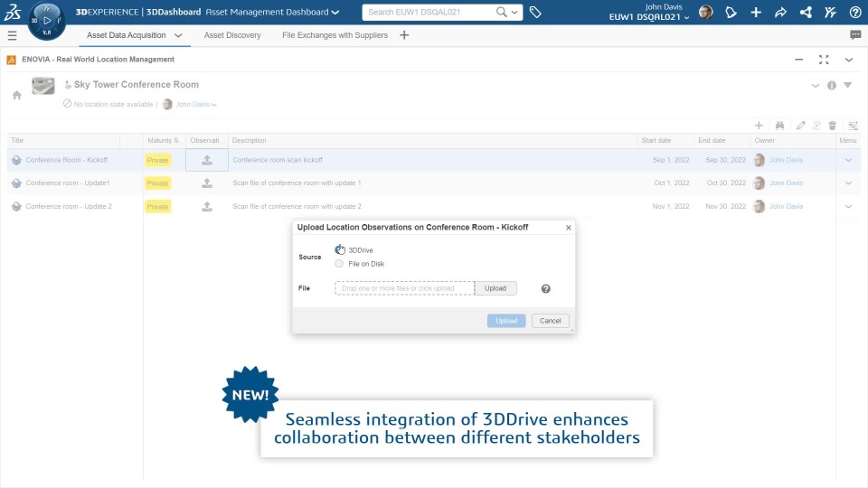Click the plus add icon in top bar

click(756, 12)
